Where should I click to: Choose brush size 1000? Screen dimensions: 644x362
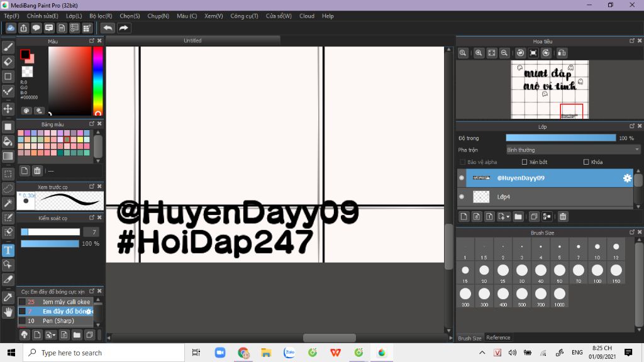559,297
